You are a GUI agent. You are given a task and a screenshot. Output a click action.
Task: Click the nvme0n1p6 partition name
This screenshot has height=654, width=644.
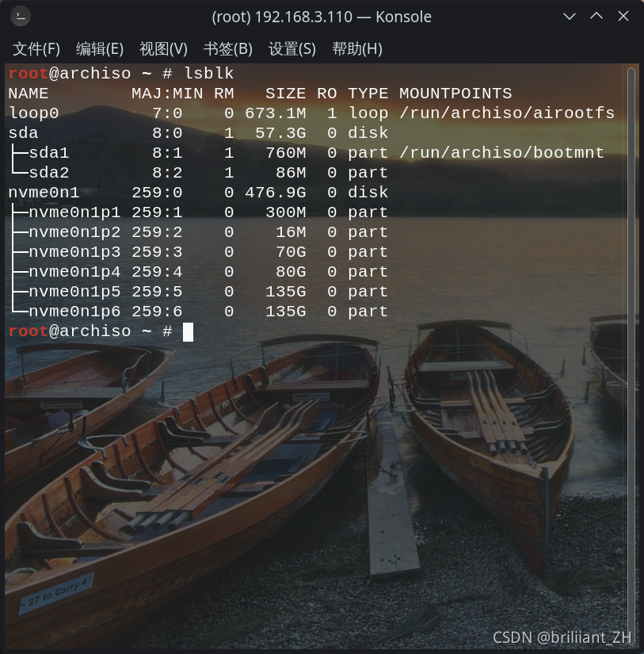pyautogui.click(x=74, y=312)
